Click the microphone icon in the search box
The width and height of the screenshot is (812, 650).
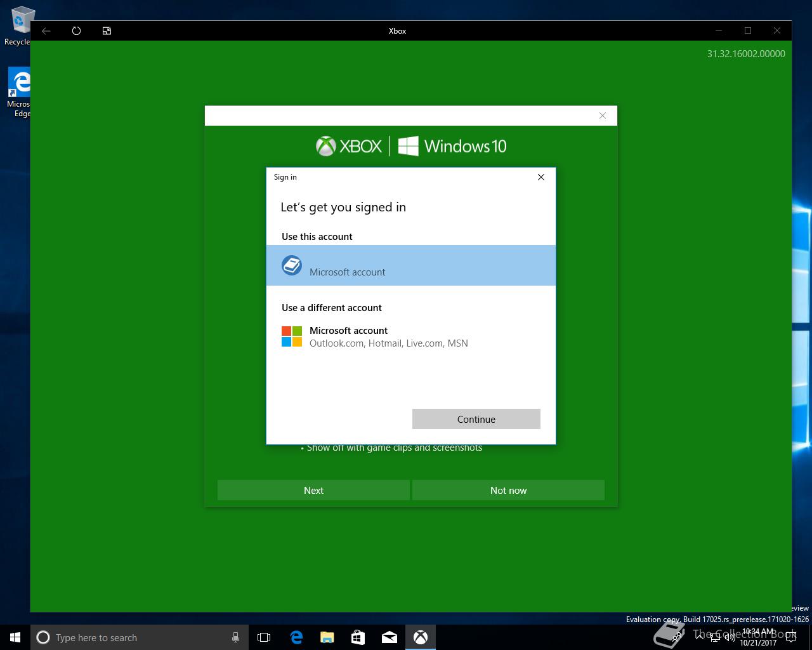[235, 637]
